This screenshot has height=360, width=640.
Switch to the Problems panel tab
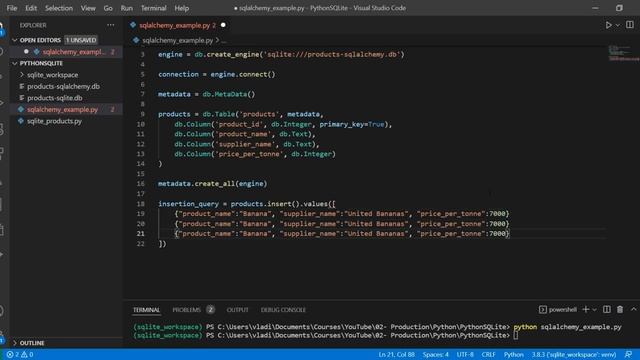point(187,310)
